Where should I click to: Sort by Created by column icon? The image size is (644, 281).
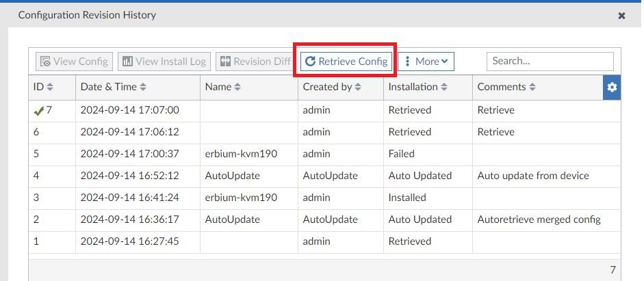coord(358,88)
